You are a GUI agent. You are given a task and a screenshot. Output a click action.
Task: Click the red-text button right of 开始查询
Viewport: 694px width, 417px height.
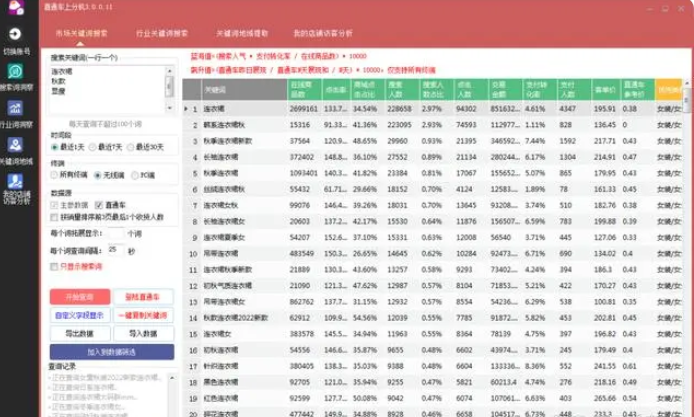pos(143,297)
